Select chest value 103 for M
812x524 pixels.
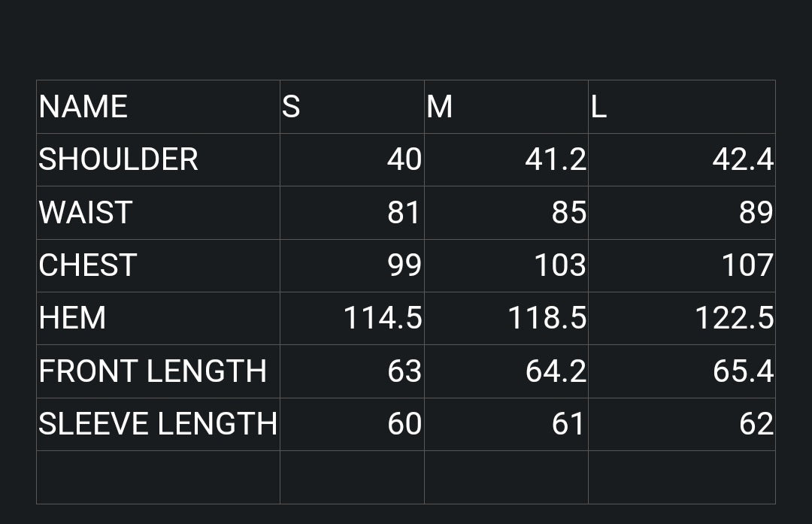click(506, 265)
